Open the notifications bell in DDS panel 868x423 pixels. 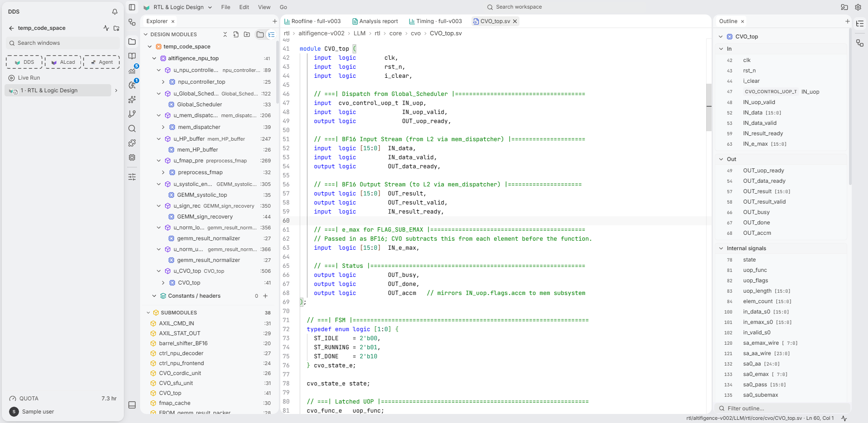(x=115, y=12)
